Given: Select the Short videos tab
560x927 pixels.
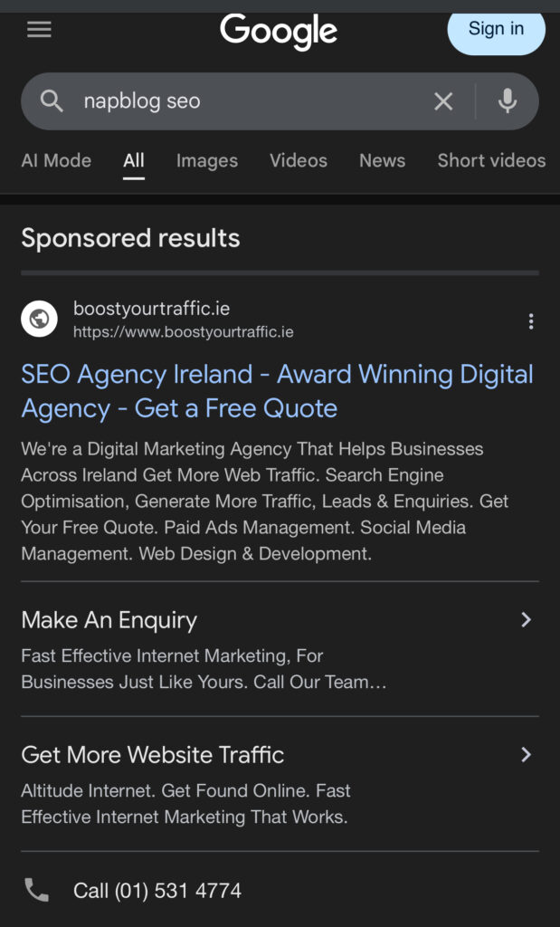Looking at the screenshot, I should [x=491, y=161].
